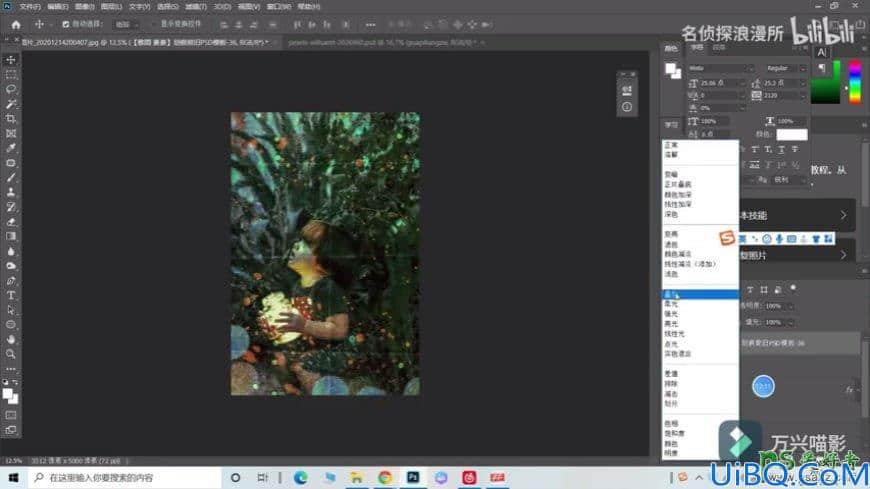Select the Magic Wand tool
This screenshot has height=489, width=870.
11,104
